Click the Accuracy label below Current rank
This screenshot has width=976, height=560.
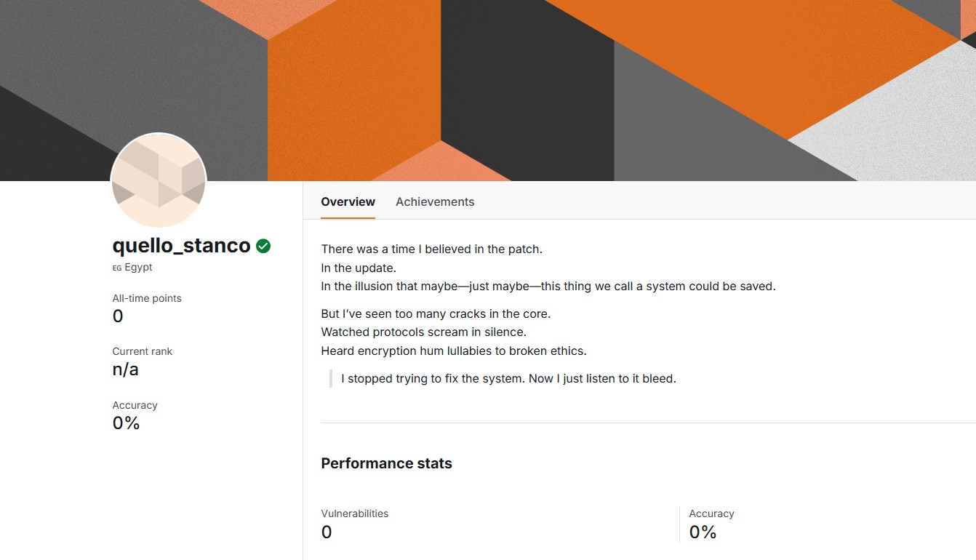click(135, 405)
